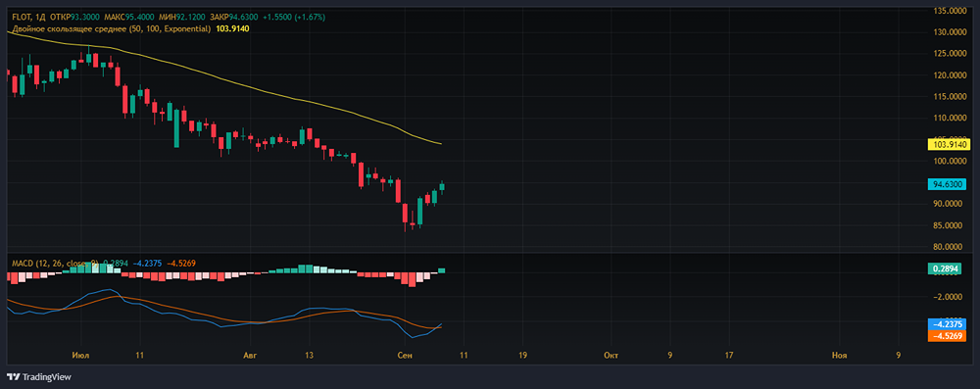The width and height of the screenshot is (980, 389).
Task: Click 130.0000 on the price scale
Action: tap(949, 32)
